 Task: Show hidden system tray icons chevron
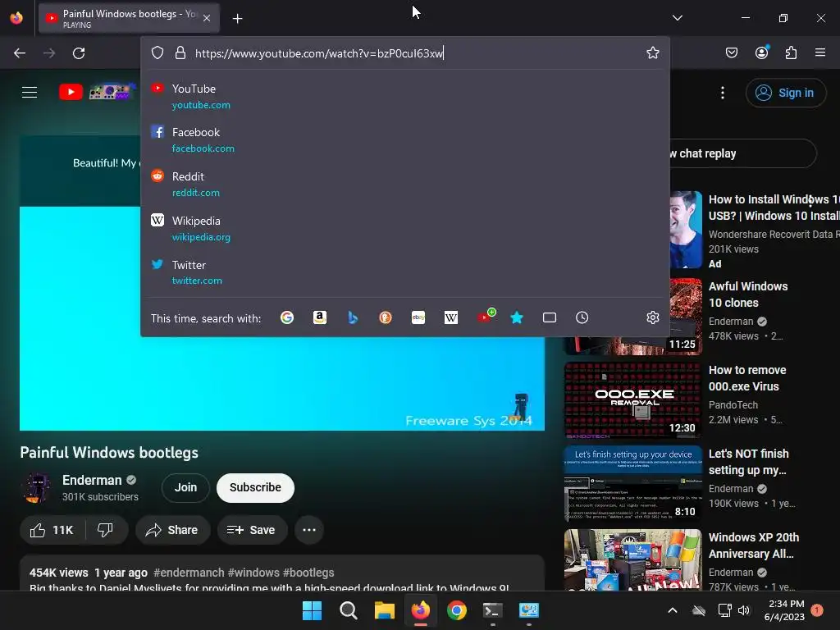click(673, 610)
